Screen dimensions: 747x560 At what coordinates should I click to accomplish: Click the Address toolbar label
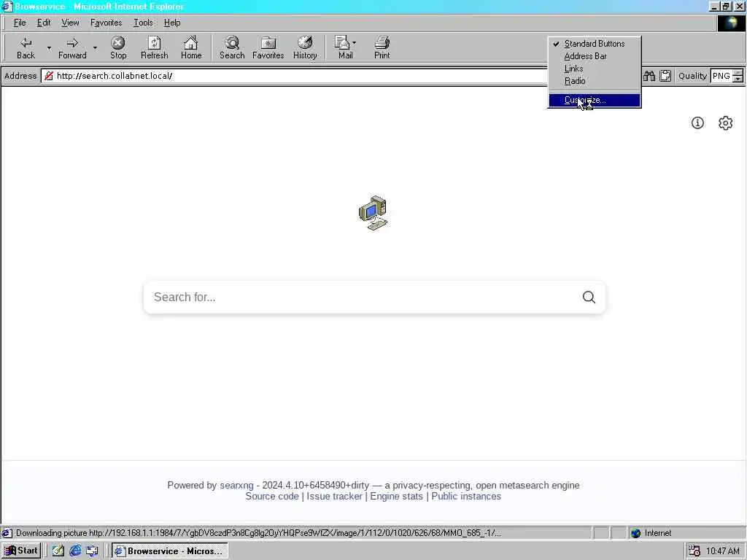tap(20, 76)
